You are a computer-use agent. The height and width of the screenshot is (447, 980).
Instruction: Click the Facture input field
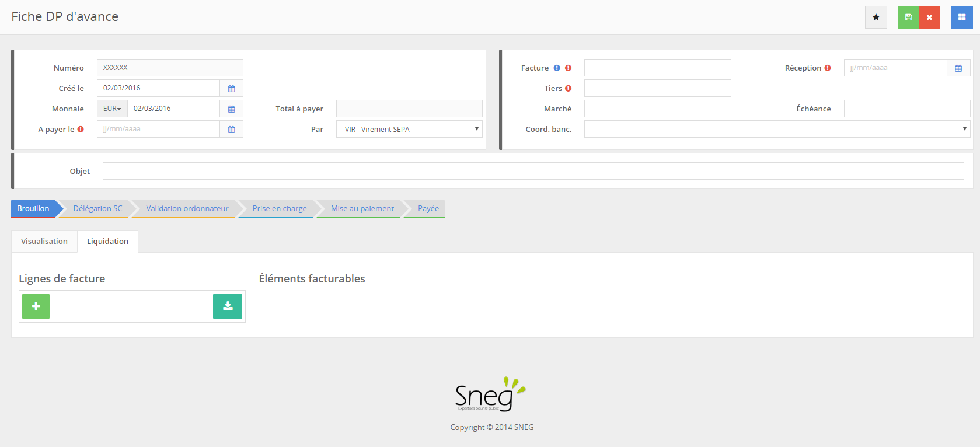click(x=657, y=68)
